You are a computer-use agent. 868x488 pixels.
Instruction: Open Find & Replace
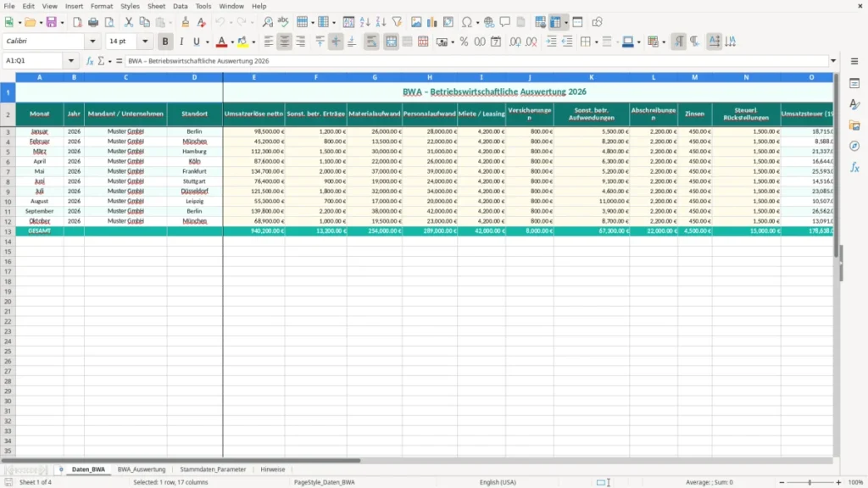(x=267, y=22)
